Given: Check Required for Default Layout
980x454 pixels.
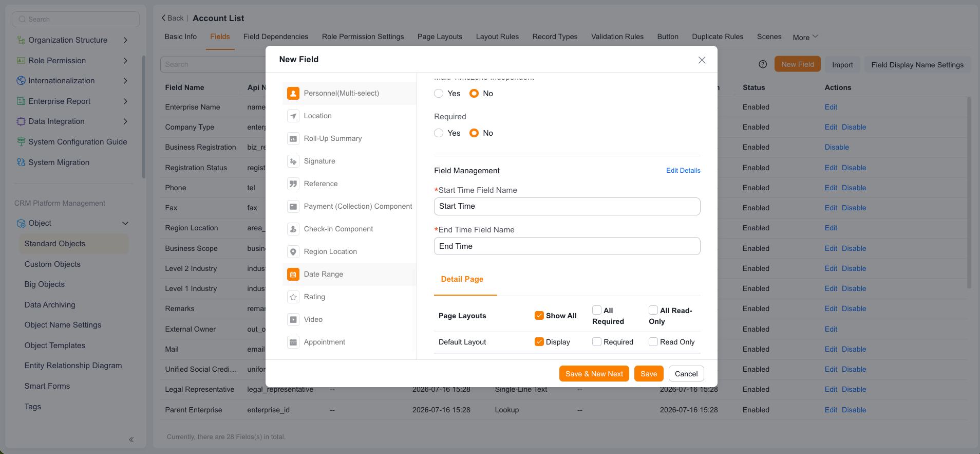Looking at the screenshot, I should click(x=597, y=342).
